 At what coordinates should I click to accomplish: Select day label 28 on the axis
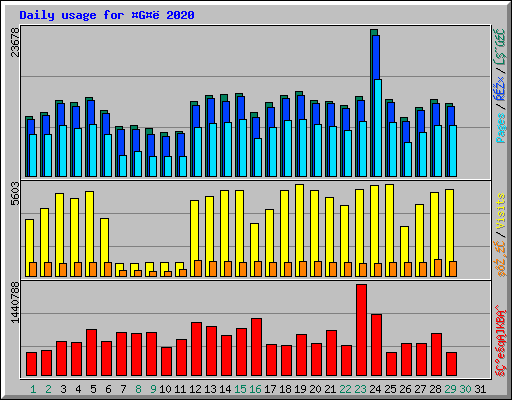(x=435, y=389)
